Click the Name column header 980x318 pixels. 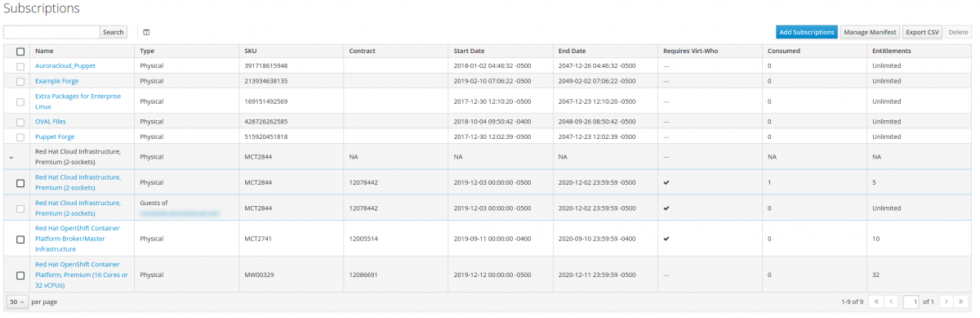(44, 51)
